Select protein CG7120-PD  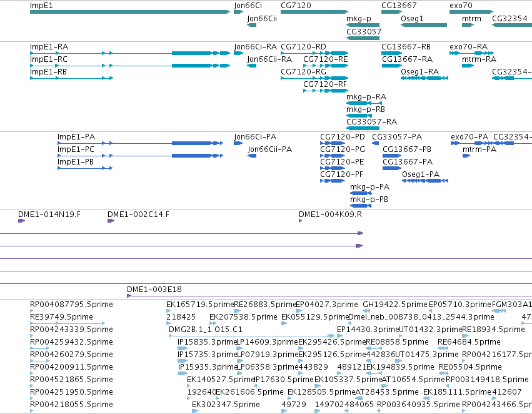coord(333,143)
